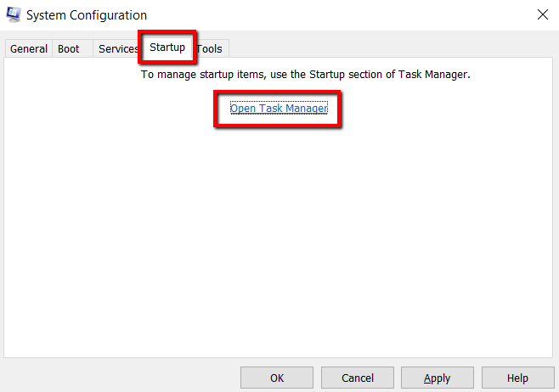Viewport: 559px width, 392px height.
Task: Click the blank tab strip right of Tools
Action: [x=382, y=48]
